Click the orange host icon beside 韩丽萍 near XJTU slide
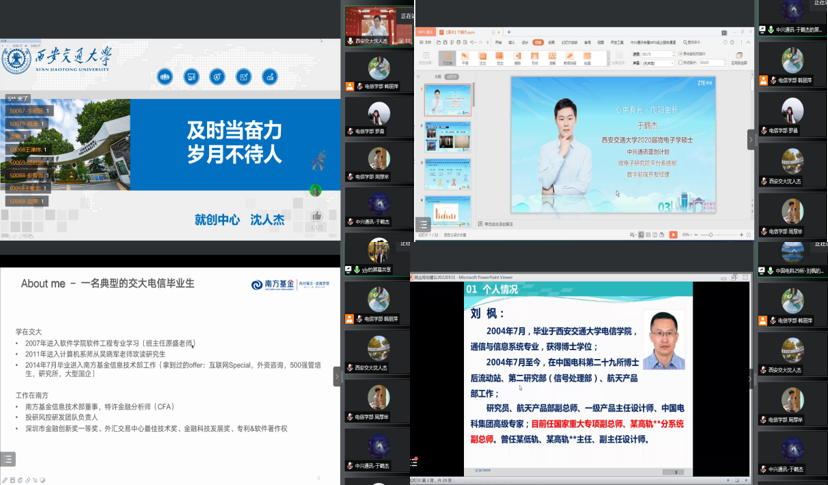 tap(350, 86)
